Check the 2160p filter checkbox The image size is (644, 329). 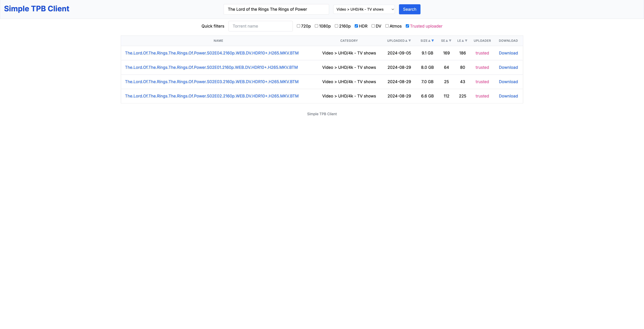click(x=336, y=26)
